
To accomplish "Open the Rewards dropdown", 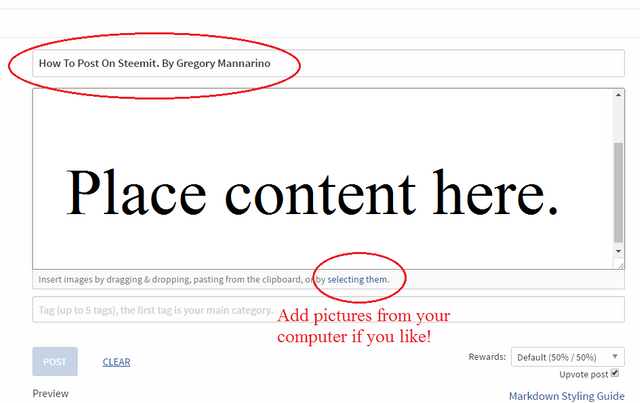I will coord(567,357).
